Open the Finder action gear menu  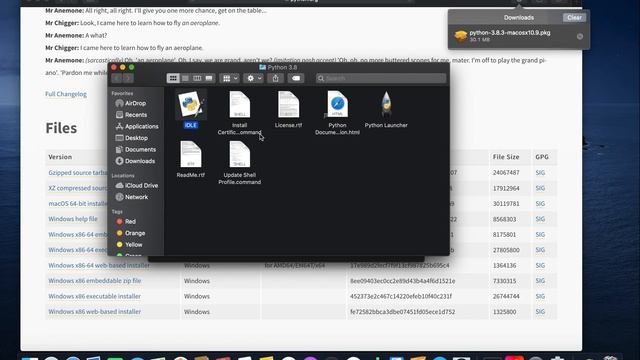coord(253,78)
